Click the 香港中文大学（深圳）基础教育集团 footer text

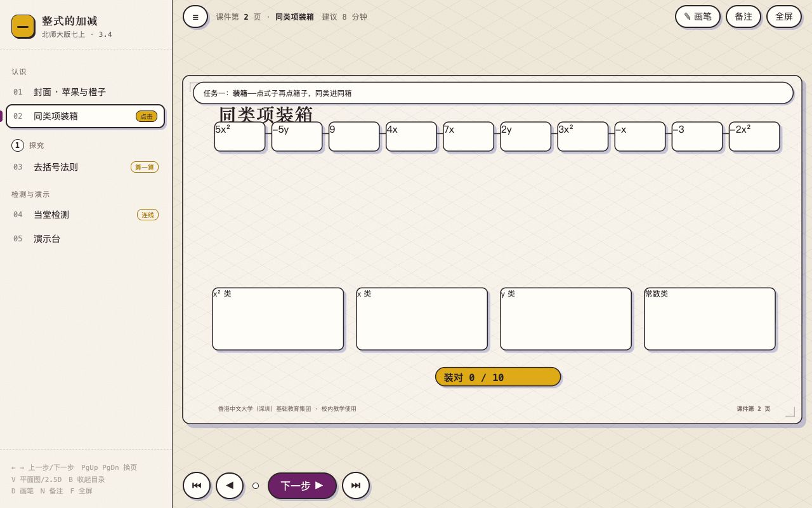287,409
